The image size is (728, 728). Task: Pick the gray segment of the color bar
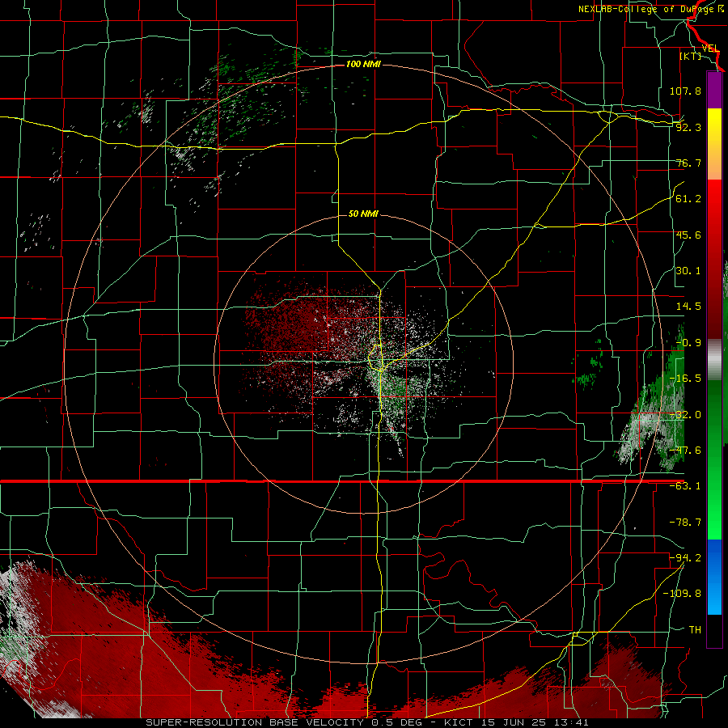coord(714,360)
